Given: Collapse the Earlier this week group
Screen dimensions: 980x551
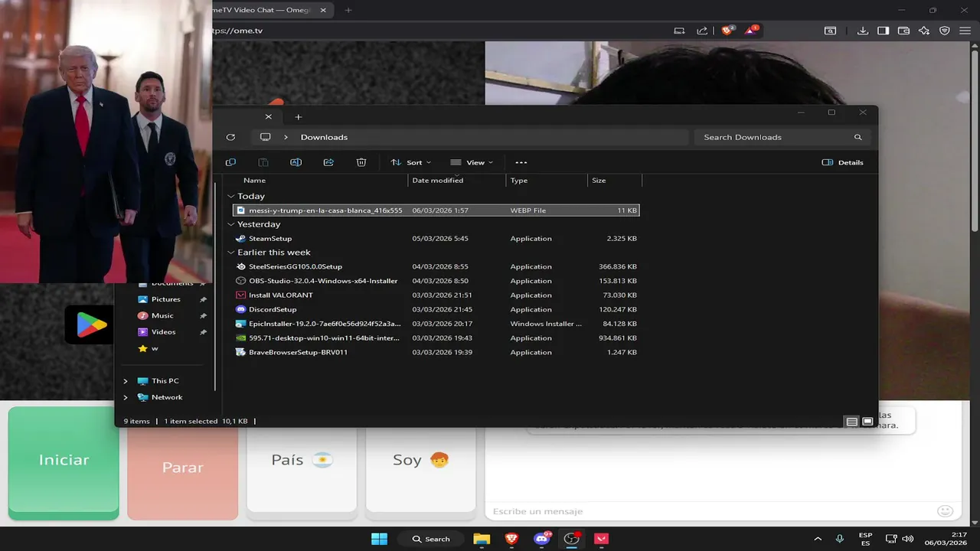Looking at the screenshot, I should (x=231, y=253).
